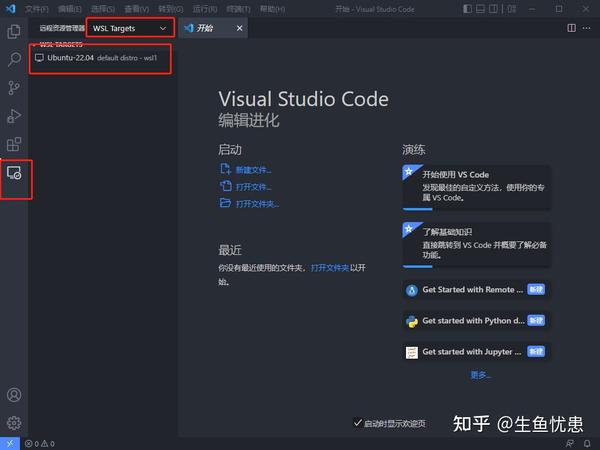Open the 运行(R) menu
Image resolution: width=600 pixels, height=450 pixels.
pyautogui.click(x=205, y=9)
